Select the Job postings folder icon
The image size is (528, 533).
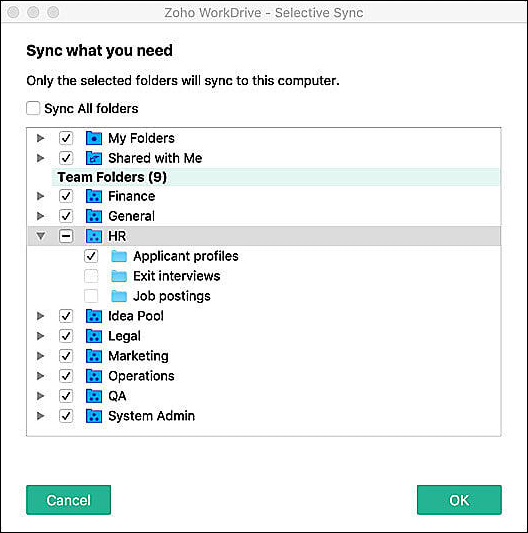point(119,296)
